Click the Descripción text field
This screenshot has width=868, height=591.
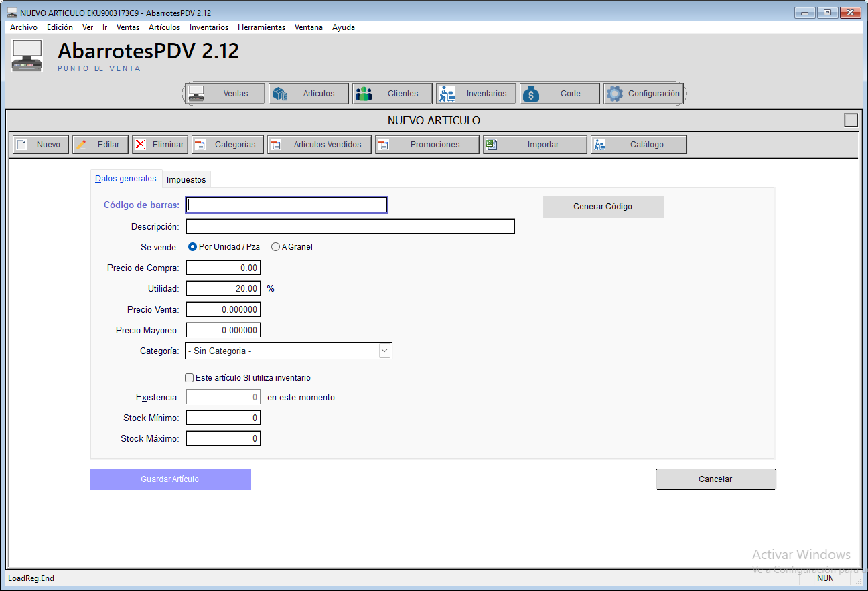[x=350, y=226]
